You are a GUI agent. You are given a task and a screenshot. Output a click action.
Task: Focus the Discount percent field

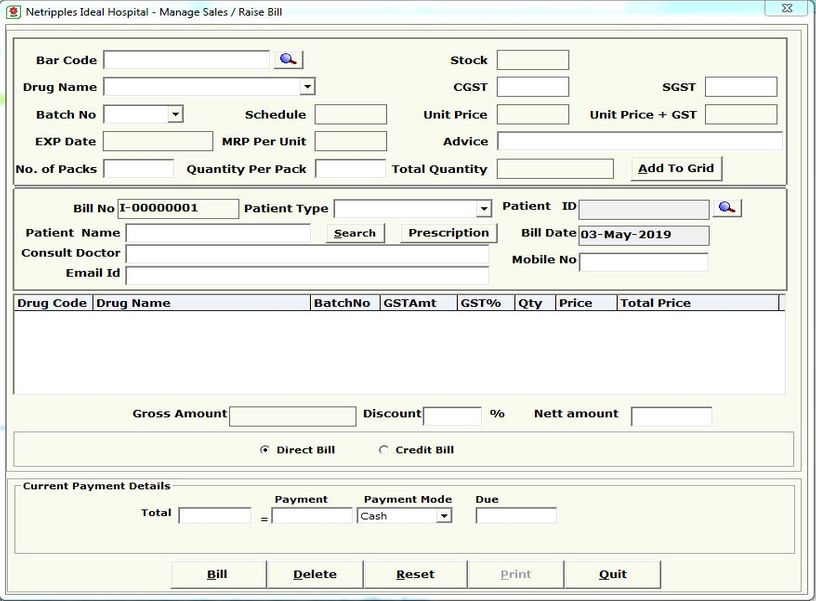tap(452, 416)
